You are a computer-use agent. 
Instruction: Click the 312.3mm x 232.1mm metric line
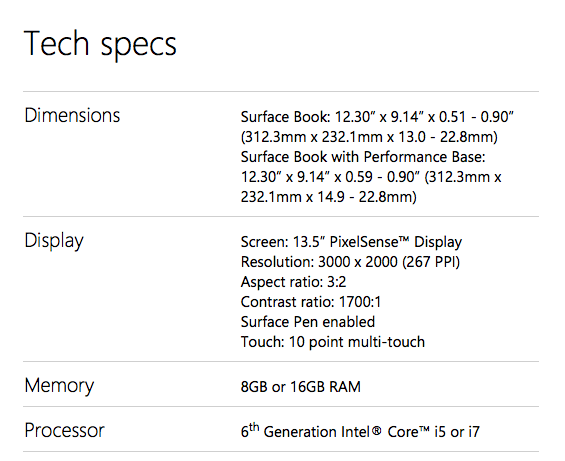click(x=369, y=137)
